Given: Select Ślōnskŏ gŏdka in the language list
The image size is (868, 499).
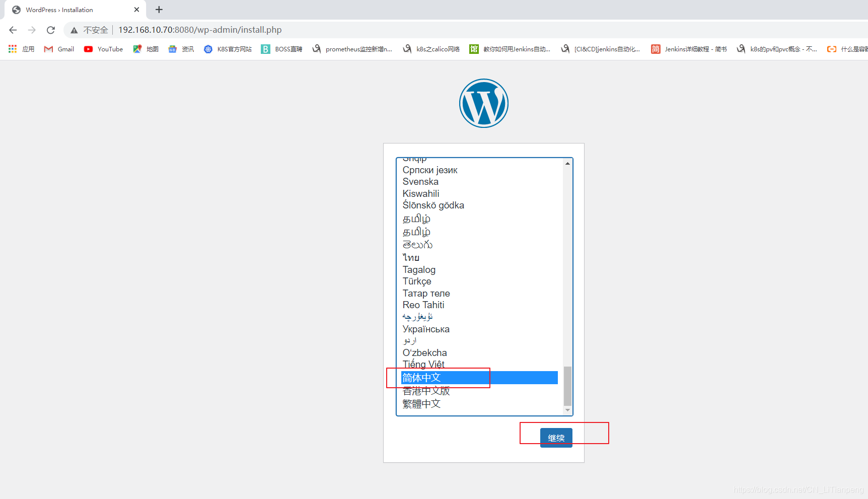Looking at the screenshot, I should [479, 205].
